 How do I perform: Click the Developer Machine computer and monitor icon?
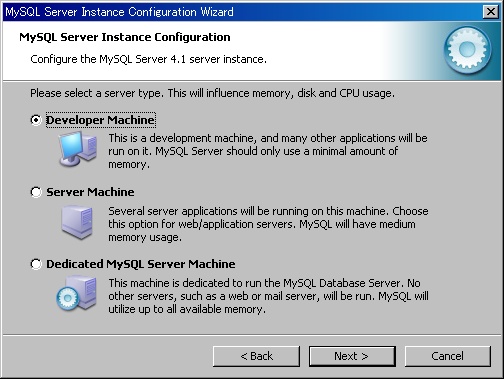(x=78, y=149)
